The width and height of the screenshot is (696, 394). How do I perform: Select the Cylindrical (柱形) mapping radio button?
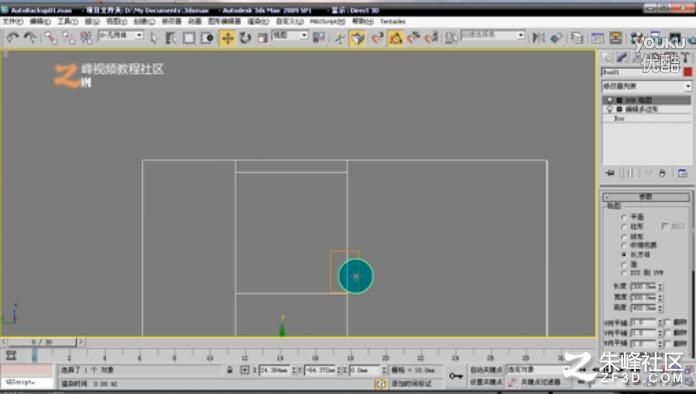pyautogui.click(x=624, y=227)
